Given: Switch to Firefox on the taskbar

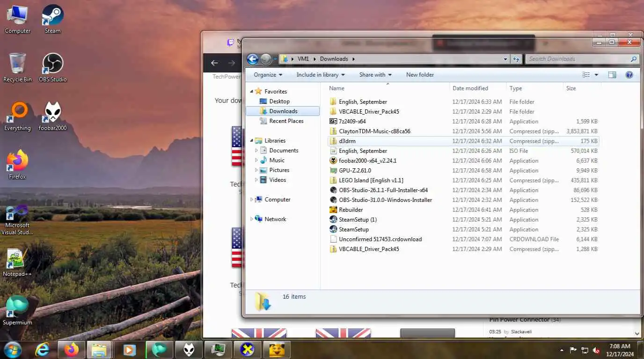Looking at the screenshot, I should [x=71, y=350].
